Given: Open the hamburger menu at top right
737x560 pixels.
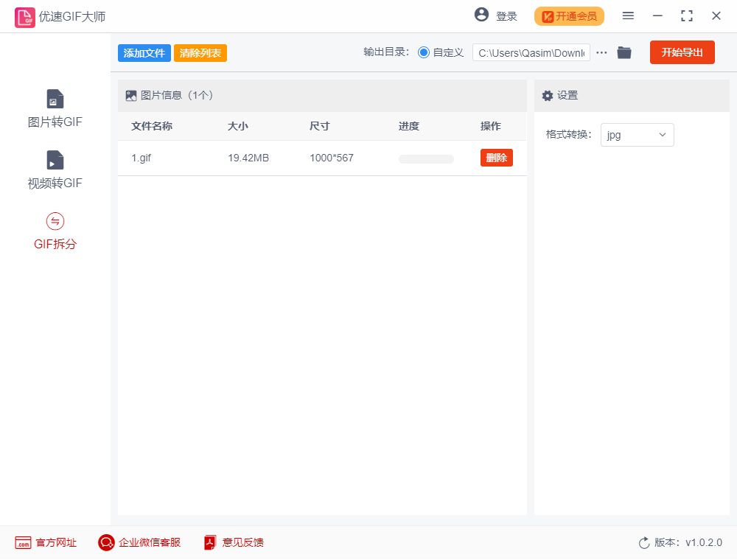Looking at the screenshot, I should coord(628,15).
